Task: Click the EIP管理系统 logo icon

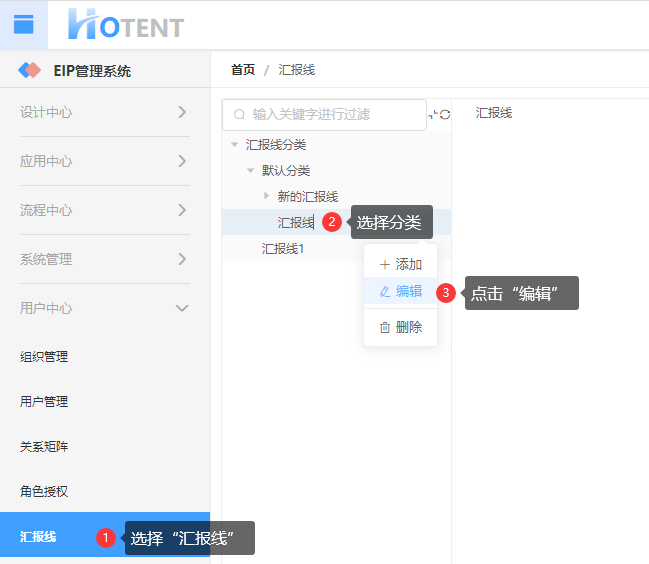Action: click(x=31, y=71)
